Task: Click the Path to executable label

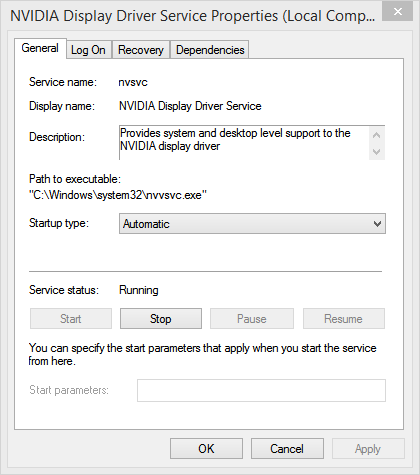Action: point(75,179)
